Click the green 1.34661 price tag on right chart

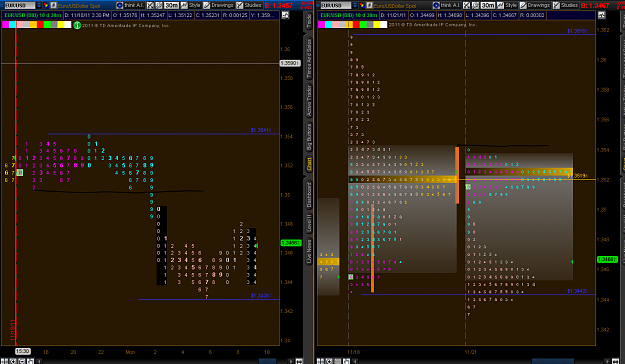click(x=607, y=260)
